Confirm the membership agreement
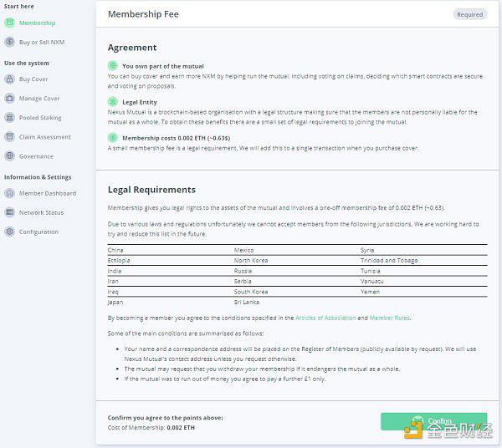 coord(433,421)
